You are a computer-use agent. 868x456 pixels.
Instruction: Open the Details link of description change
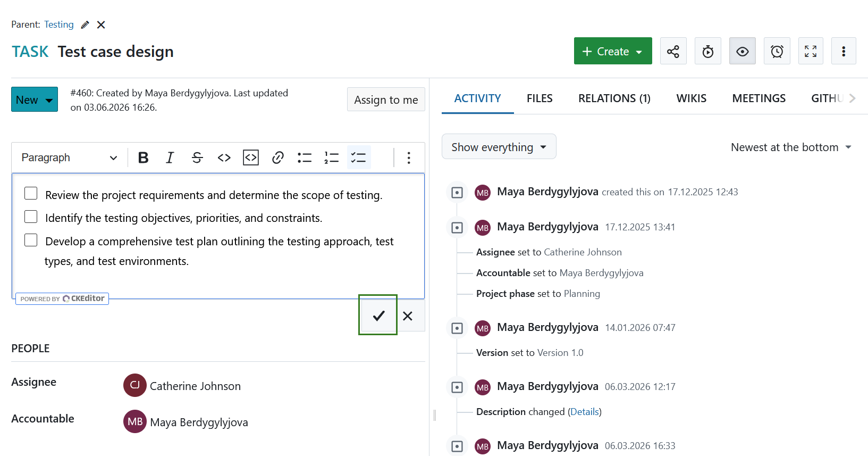[585, 412]
